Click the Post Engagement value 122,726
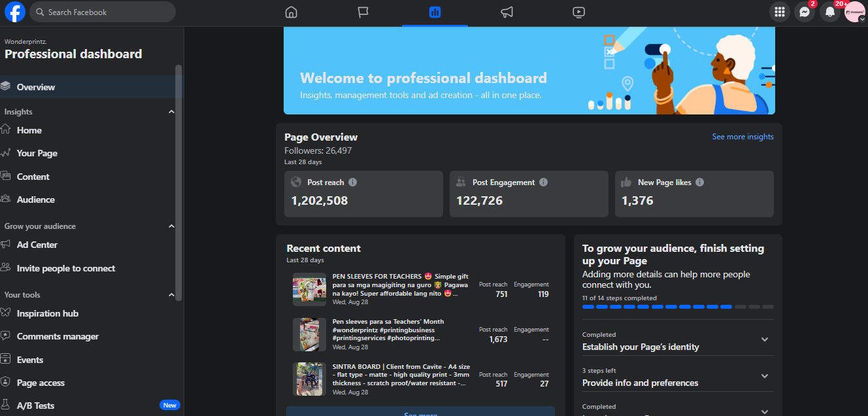 coord(479,201)
